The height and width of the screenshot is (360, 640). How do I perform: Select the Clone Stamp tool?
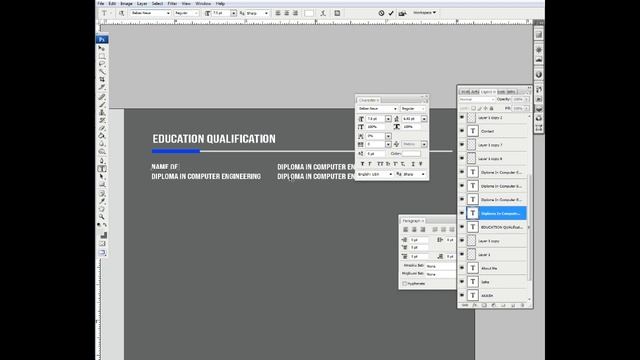pos(102,112)
